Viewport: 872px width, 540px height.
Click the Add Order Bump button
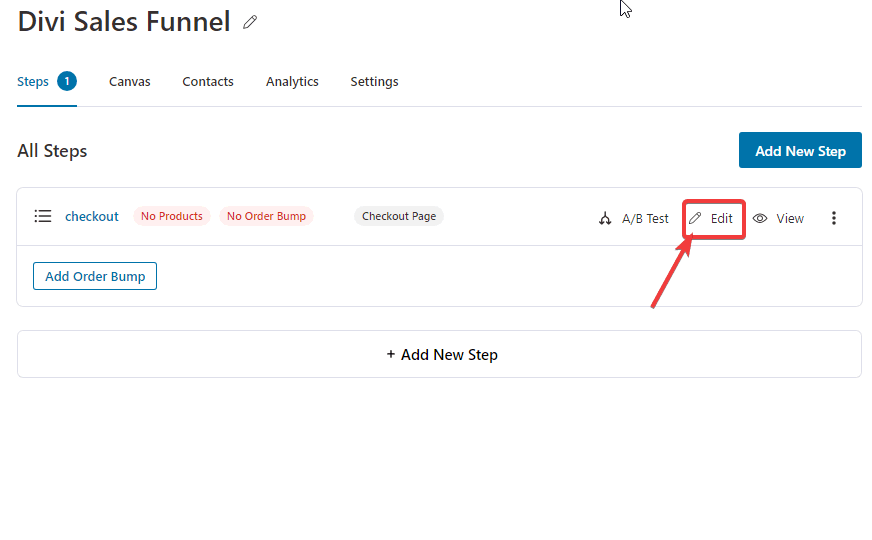point(95,276)
